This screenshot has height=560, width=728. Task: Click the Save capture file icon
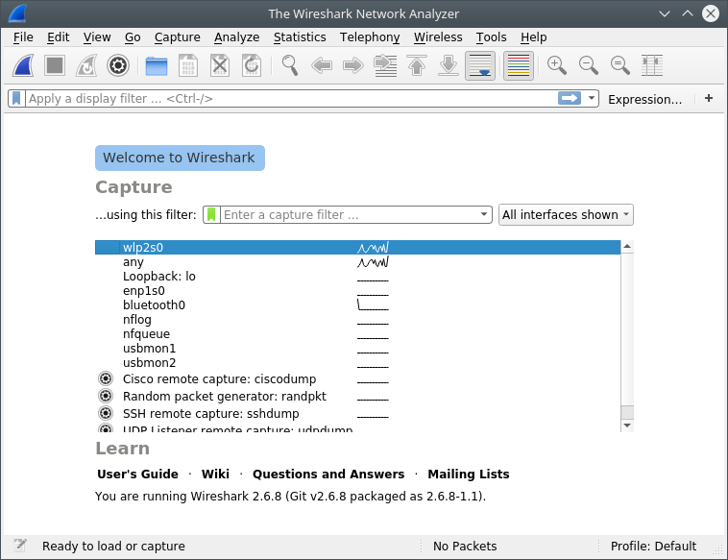click(x=188, y=65)
